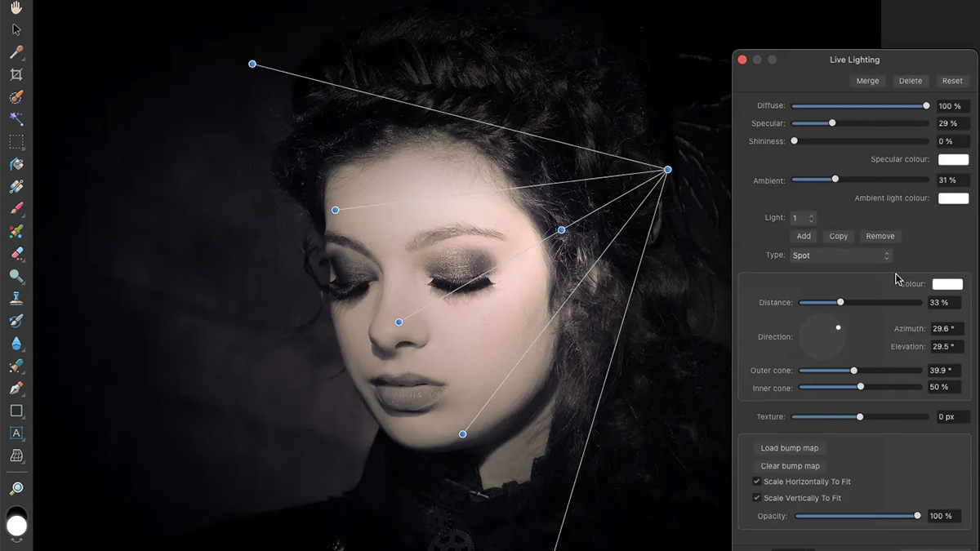
Task: Activate the Text tool
Action: tap(15, 433)
